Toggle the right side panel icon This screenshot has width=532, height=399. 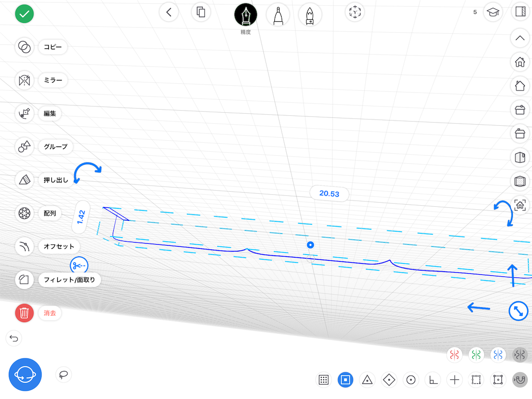pyautogui.click(x=520, y=11)
